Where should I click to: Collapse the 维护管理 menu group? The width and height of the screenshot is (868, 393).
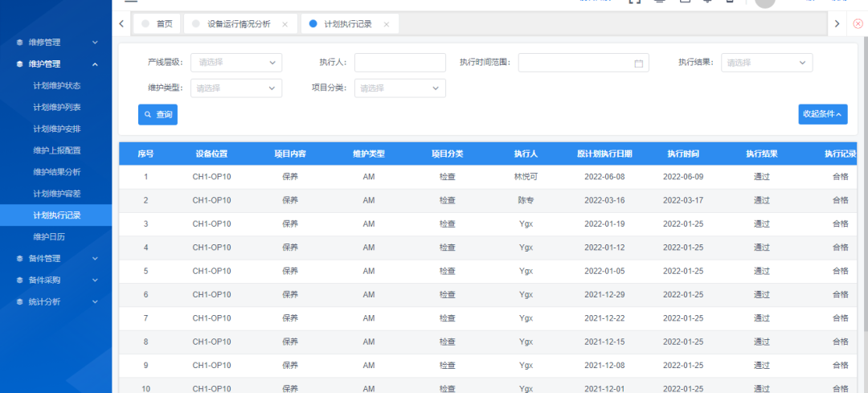pyautogui.click(x=56, y=64)
